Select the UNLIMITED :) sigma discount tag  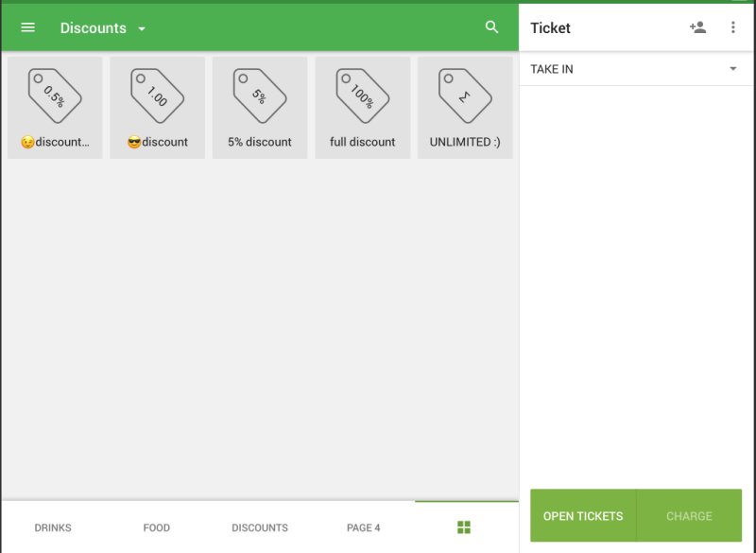click(x=465, y=95)
